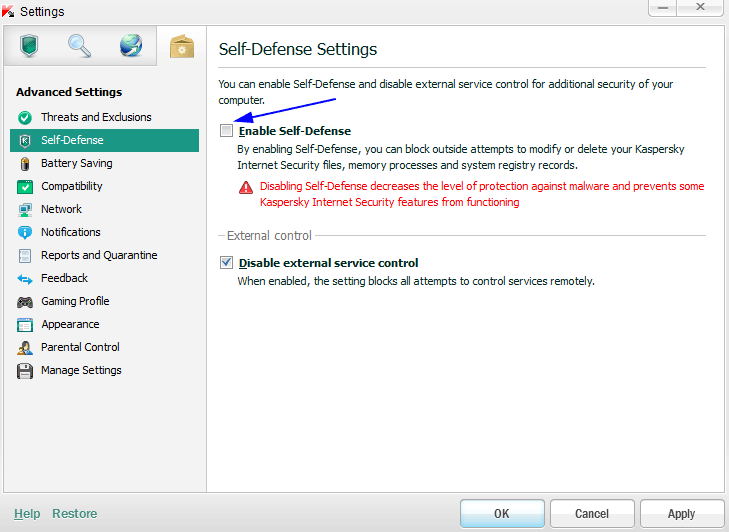729x532 pixels.
Task: Click the Feedback arrows icon
Action: pos(25,279)
